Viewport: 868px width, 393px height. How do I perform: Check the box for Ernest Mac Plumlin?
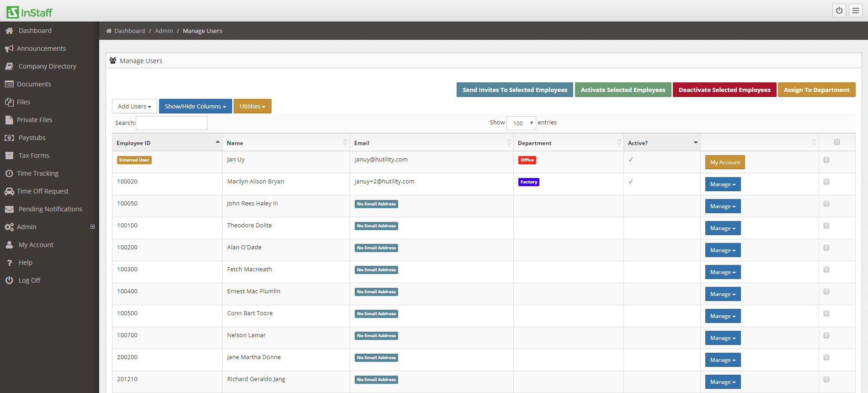pos(826,291)
